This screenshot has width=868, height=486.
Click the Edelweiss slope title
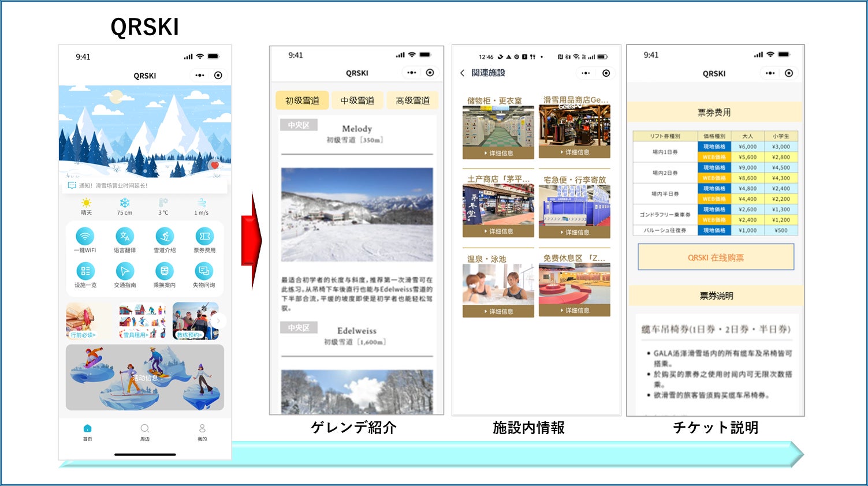click(357, 331)
